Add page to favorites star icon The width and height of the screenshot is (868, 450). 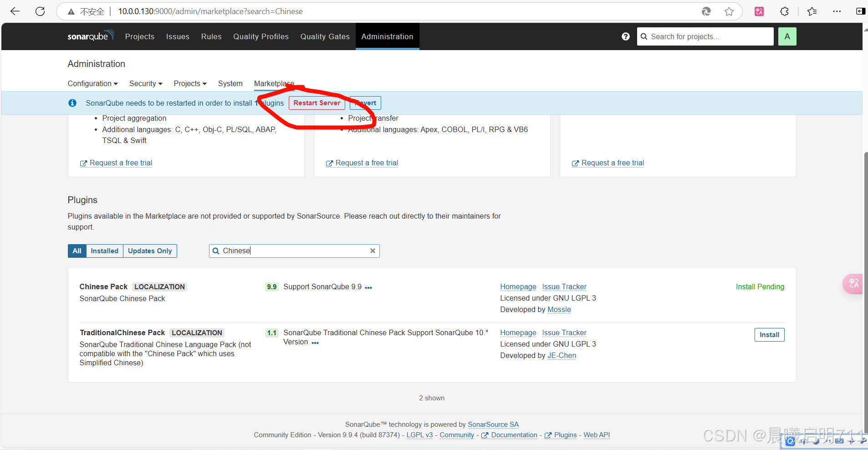(x=729, y=11)
